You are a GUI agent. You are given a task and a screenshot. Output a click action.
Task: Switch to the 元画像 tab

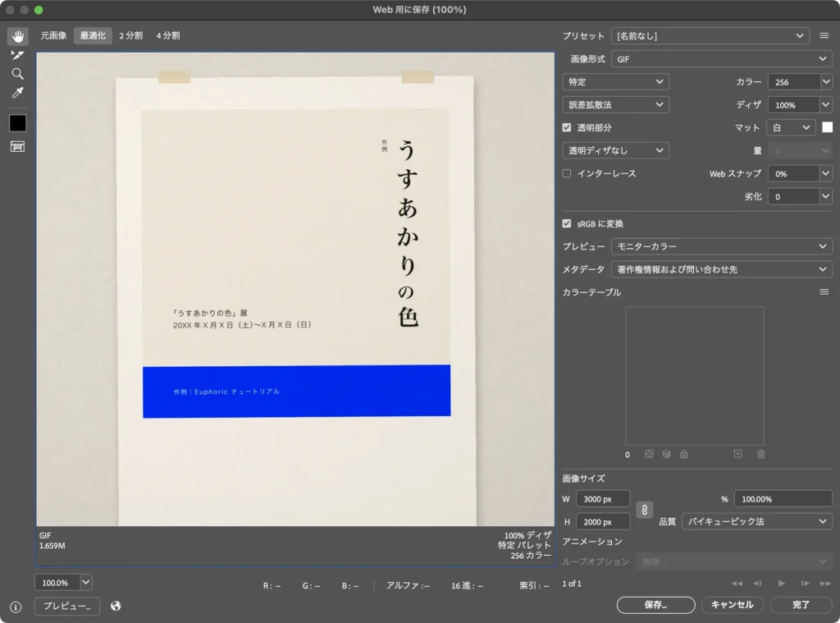53,35
